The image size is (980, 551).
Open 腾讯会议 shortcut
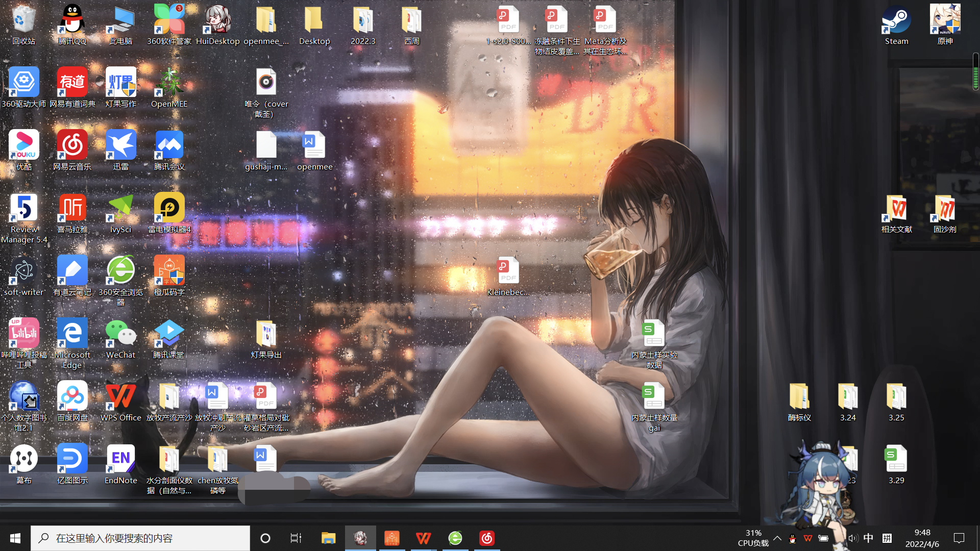click(169, 151)
